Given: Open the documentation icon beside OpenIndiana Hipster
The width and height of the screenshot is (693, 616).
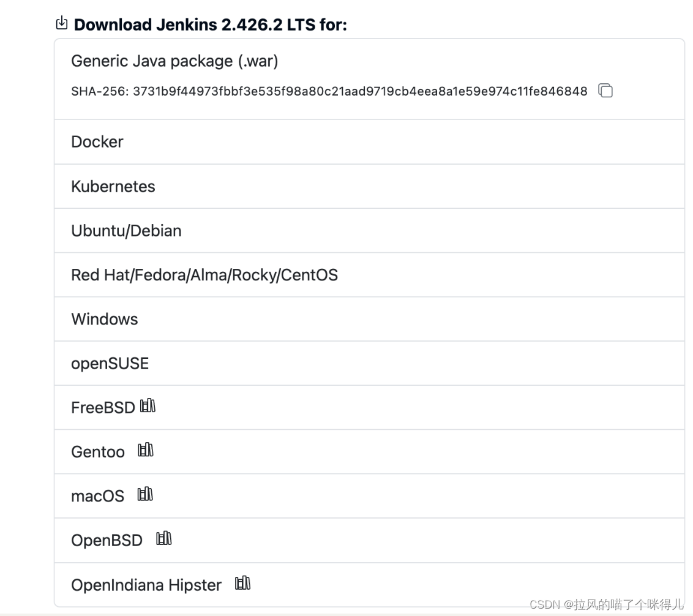Looking at the screenshot, I should point(243,582).
